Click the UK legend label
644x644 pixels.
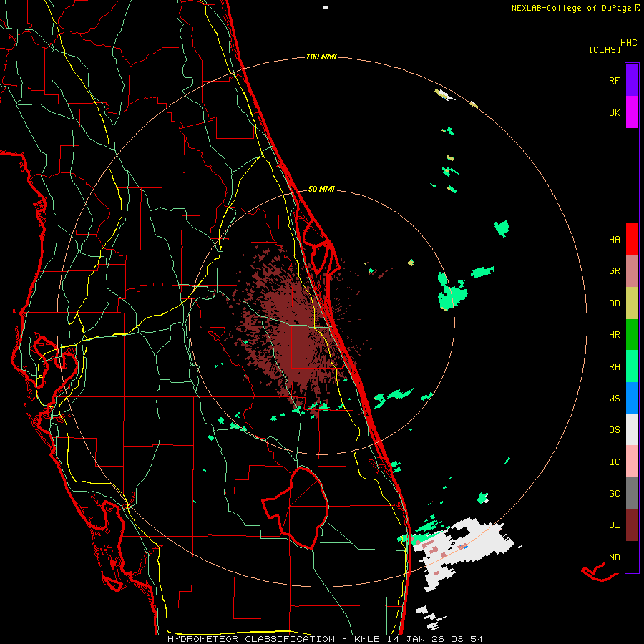pyautogui.click(x=614, y=112)
